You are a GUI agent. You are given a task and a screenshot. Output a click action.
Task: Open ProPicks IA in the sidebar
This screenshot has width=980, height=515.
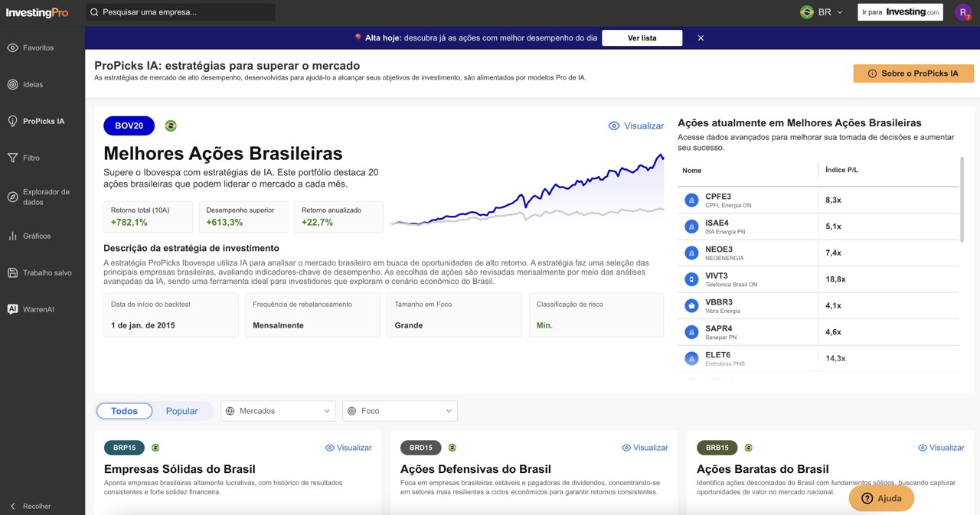click(x=44, y=121)
